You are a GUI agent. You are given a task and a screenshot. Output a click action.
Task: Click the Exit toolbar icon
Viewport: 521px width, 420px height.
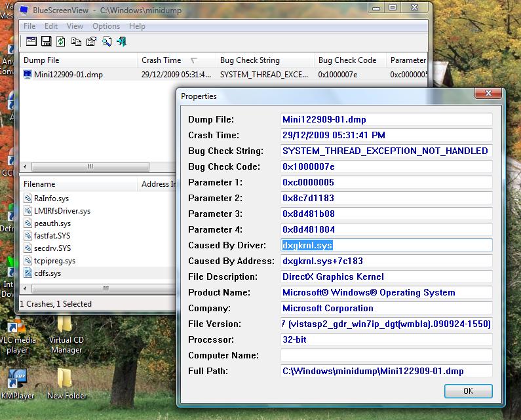(x=122, y=41)
